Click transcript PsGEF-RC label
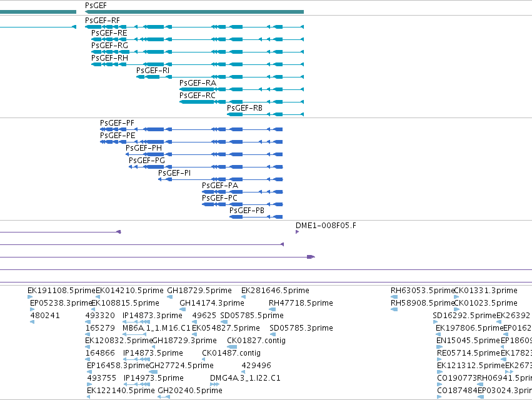Viewport: 532px width, 400px height. point(197,96)
